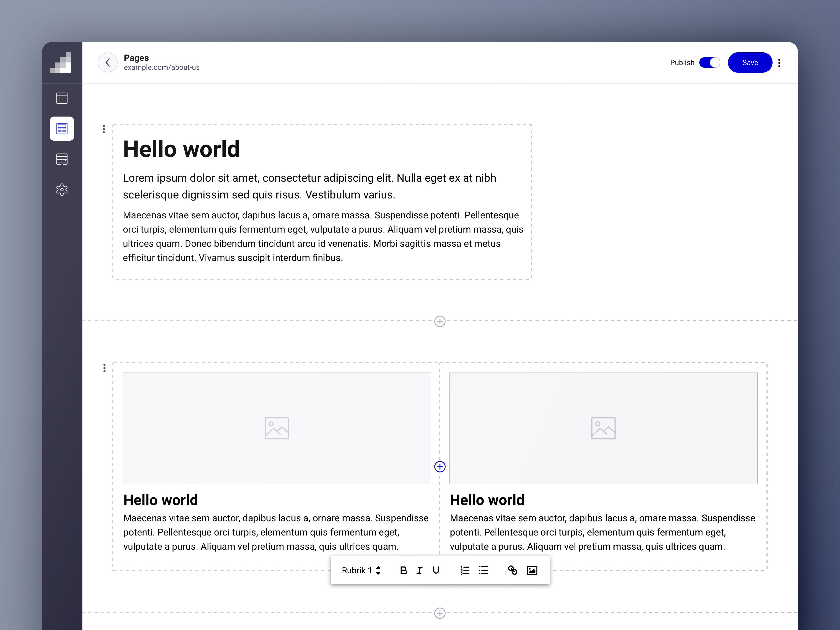Apply underline formatting
The image size is (840, 630).
pos(435,570)
